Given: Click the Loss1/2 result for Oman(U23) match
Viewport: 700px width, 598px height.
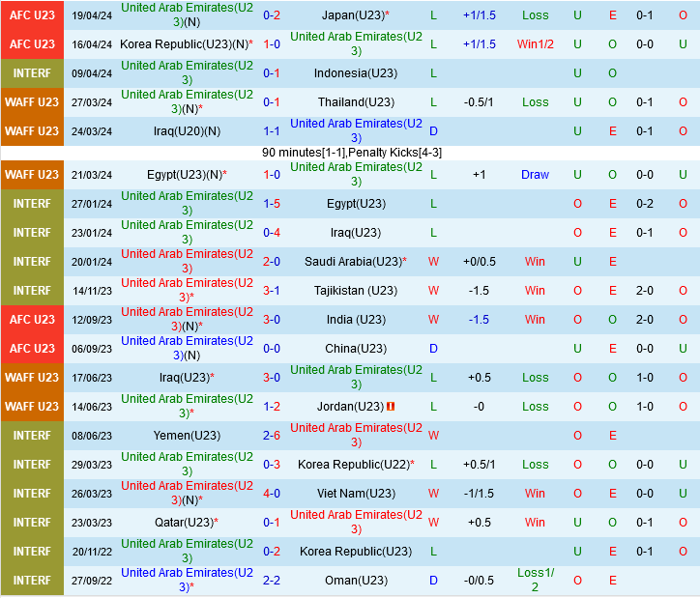Looking at the screenshot, I should click(x=536, y=581).
